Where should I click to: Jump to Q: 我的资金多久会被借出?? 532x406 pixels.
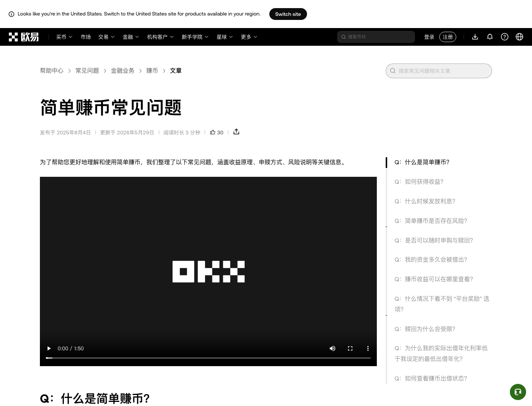pyautogui.click(x=431, y=259)
